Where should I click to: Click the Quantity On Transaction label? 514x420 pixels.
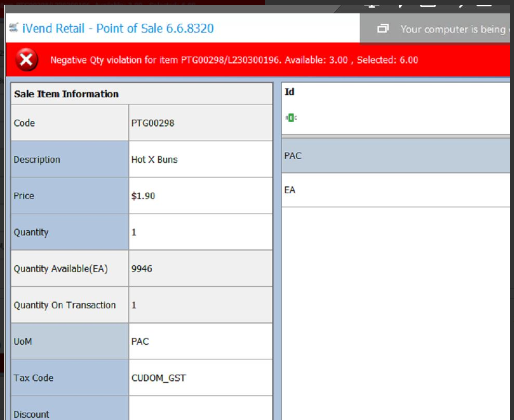65,305
